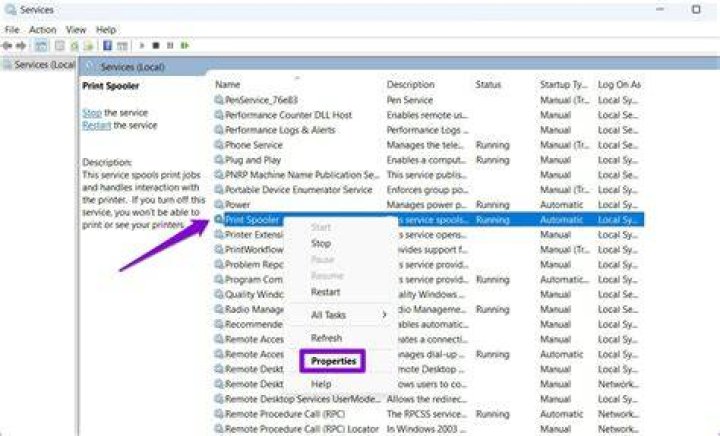Click the Manages power description cell
Screen dimensions: 720x436
point(426,204)
